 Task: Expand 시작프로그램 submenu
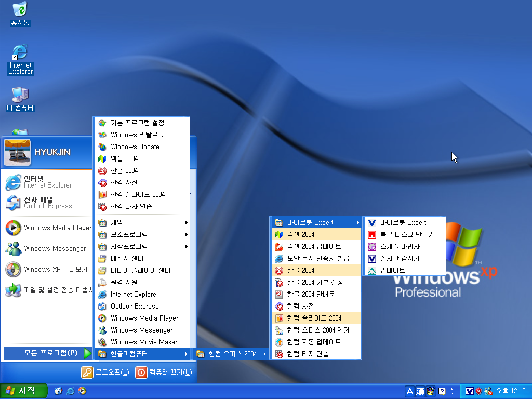tap(141, 247)
